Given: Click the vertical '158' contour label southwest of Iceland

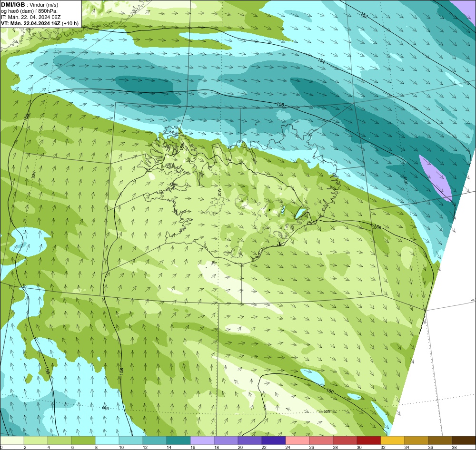Looking at the screenshot, I should pos(121,371).
